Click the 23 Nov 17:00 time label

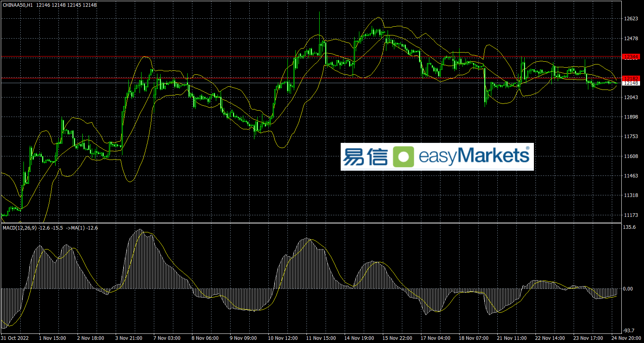[588, 338]
